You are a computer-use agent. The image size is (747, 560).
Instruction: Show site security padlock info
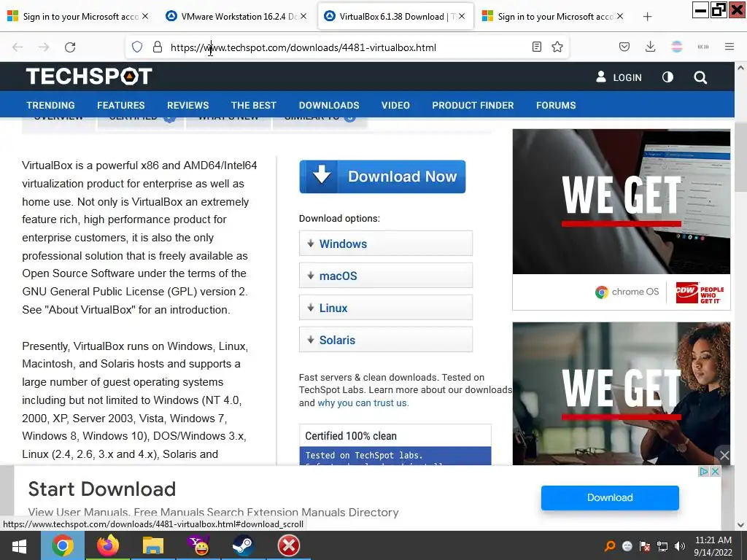coord(158,47)
